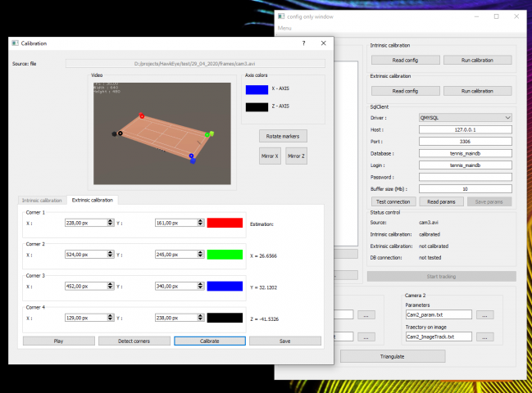532x393 pixels.
Task: Click the green corner marker on video
Action: (x=207, y=135)
